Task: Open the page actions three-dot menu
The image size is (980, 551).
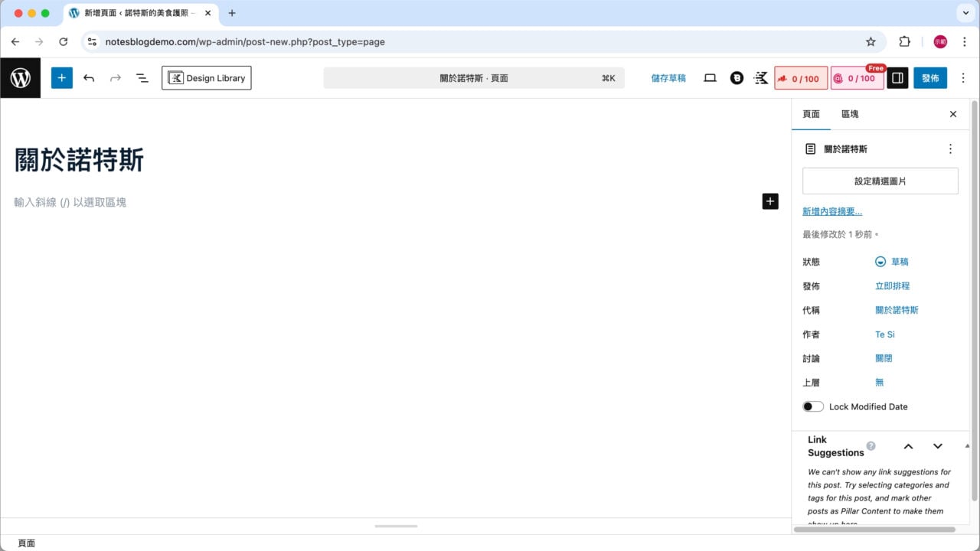Action: click(950, 149)
